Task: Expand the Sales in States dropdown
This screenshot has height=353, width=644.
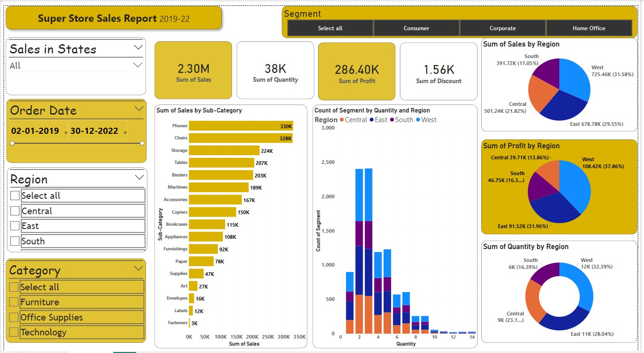Action: (137, 47)
